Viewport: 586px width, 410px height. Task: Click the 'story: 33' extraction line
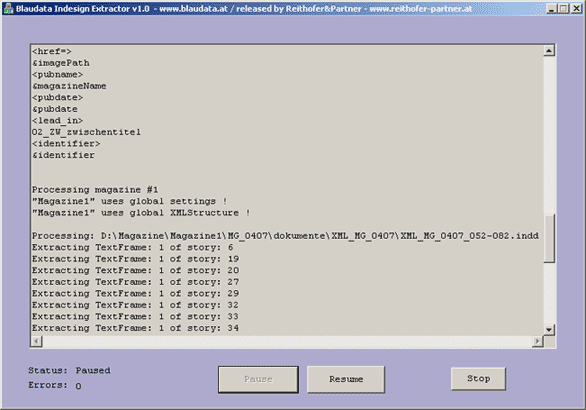click(x=135, y=317)
